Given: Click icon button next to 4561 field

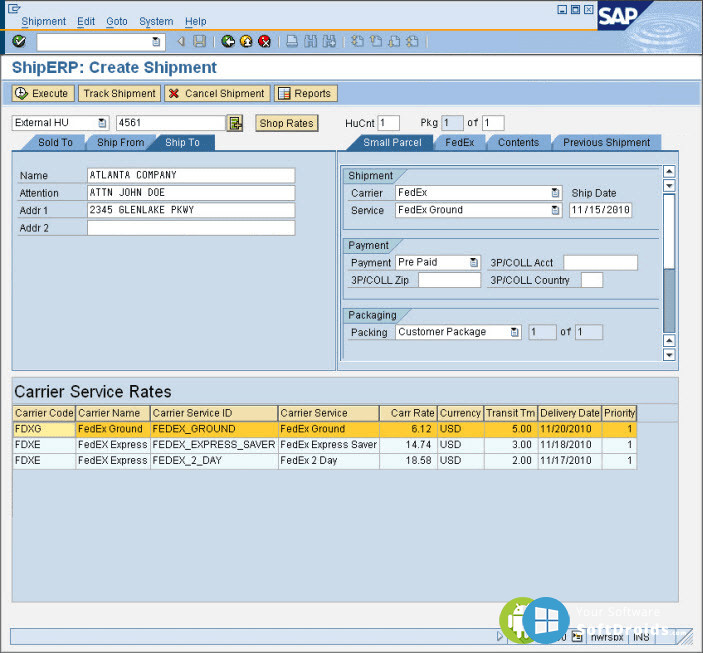Looking at the screenshot, I should 235,123.
